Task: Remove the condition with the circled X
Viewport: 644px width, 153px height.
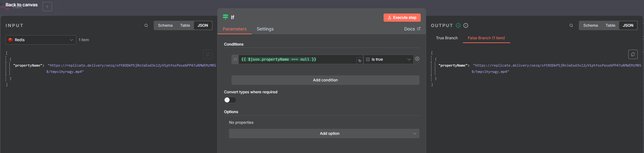Action: [x=417, y=59]
